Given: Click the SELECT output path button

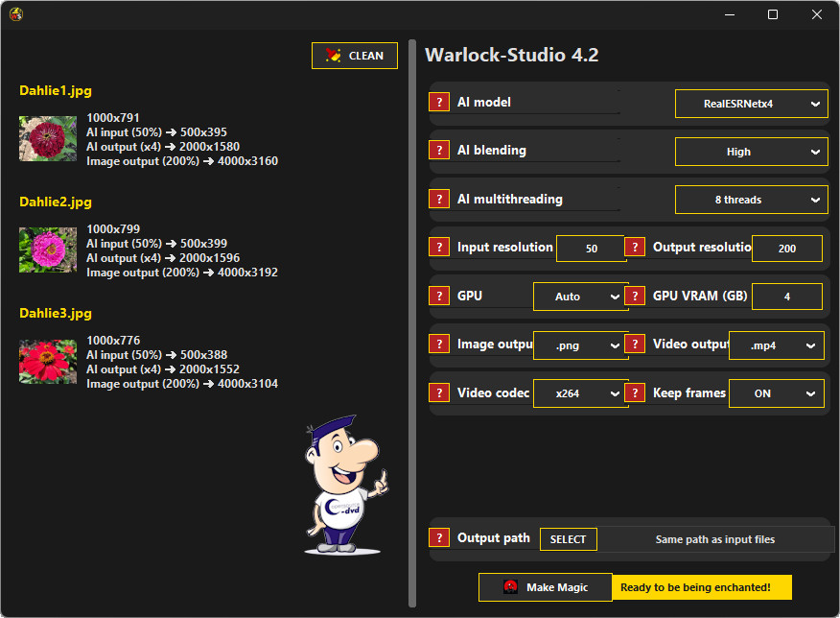Looking at the screenshot, I should point(568,539).
